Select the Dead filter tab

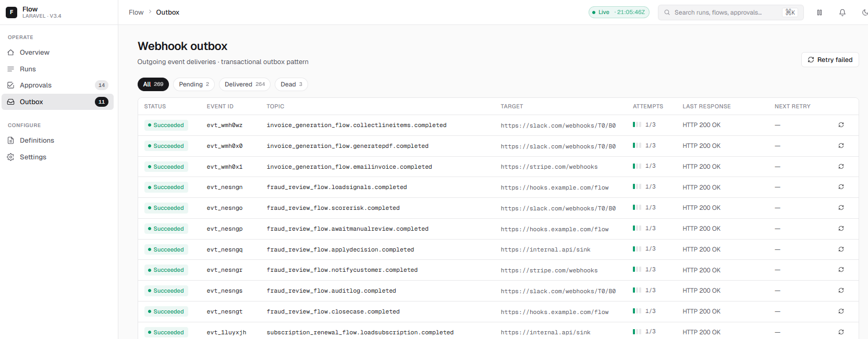click(291, 84)
